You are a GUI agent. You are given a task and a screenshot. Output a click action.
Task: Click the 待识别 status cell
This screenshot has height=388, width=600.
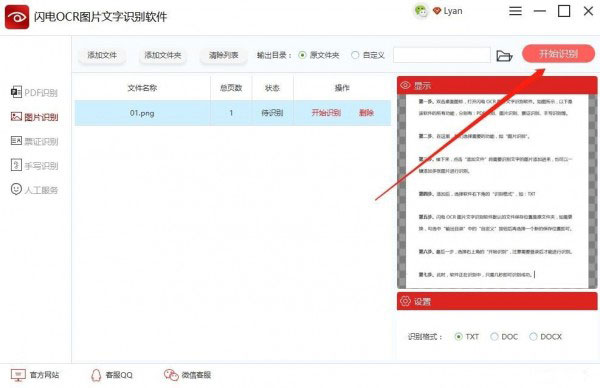coord(272,113)
